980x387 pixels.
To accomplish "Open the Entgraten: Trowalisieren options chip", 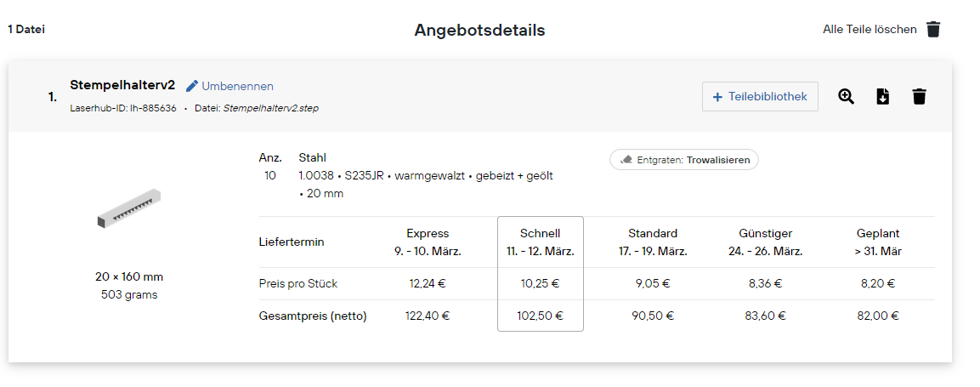I will [683, 160].
